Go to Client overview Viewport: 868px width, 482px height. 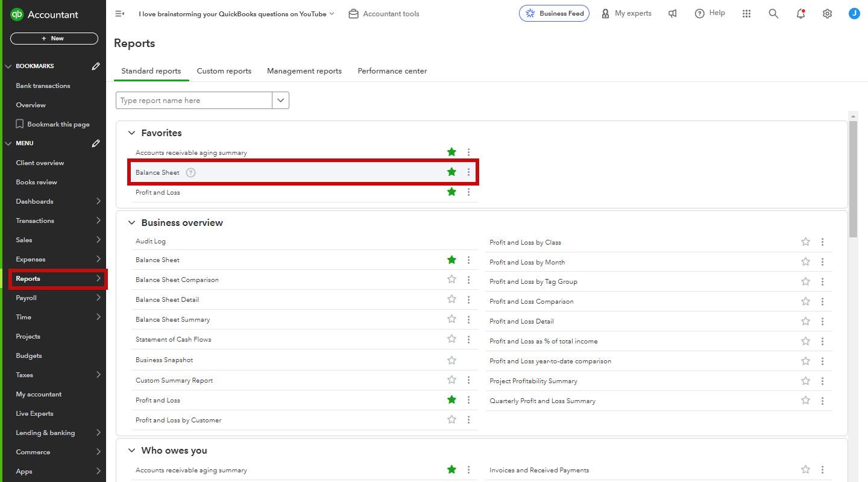(x=40, y=163)
